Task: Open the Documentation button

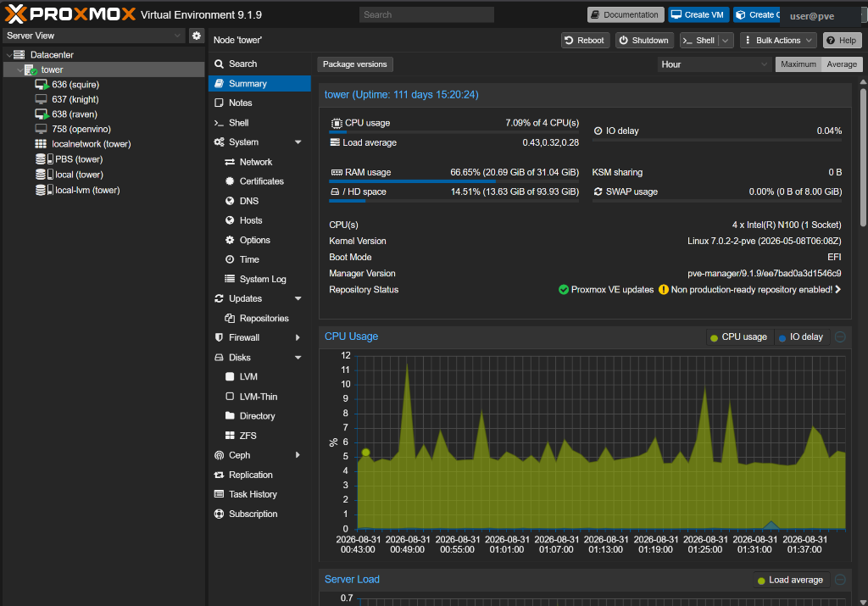Action: coord(626,15)
